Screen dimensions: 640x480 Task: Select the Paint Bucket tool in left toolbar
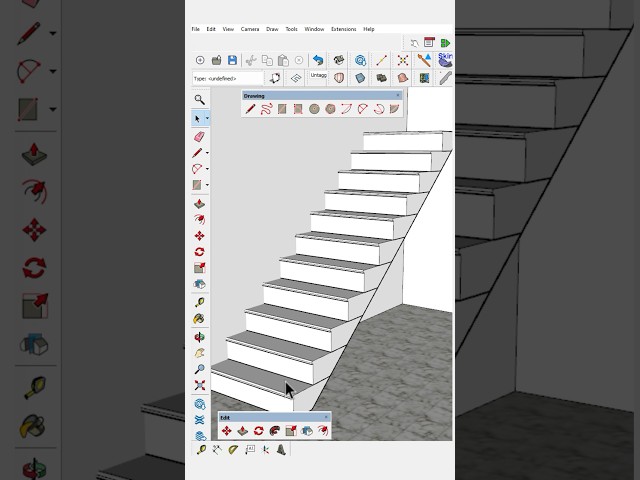click(x=199, y=318)
